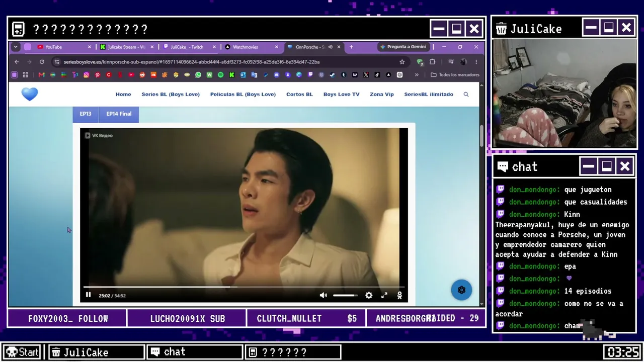Open the Todos los marcadores folder
This screenshot has width=644, height=362.
(x=455, y=75)
